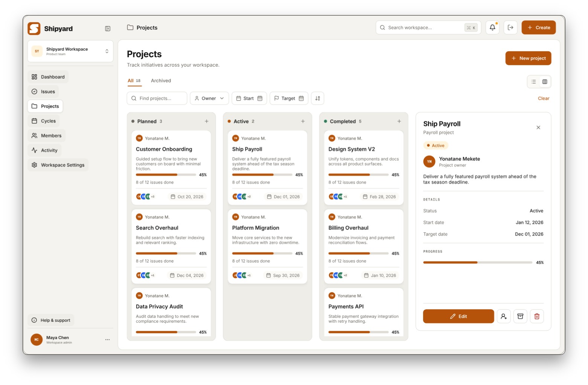Open the Billing Overhaul project card

click(364, 246)
